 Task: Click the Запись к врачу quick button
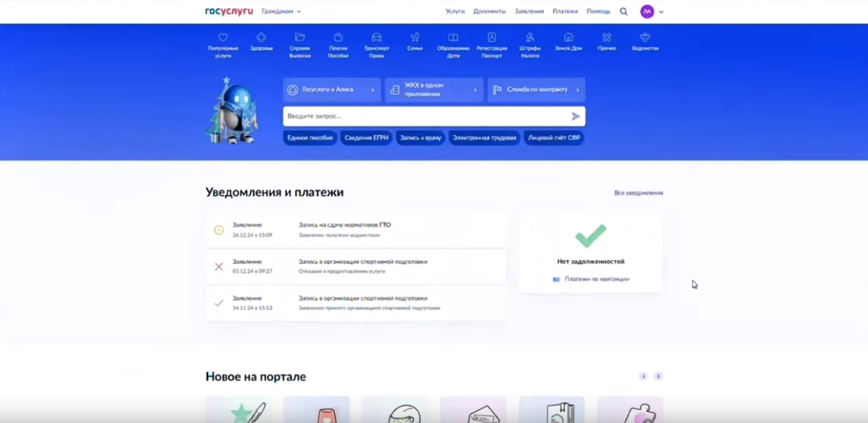point(420,138)
